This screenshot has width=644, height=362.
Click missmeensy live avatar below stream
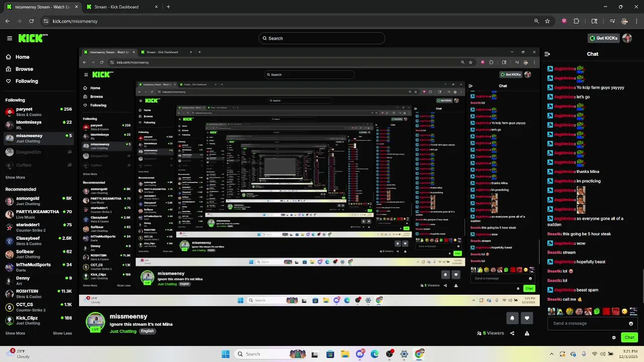pyautogui.click(x=96, y=323)
